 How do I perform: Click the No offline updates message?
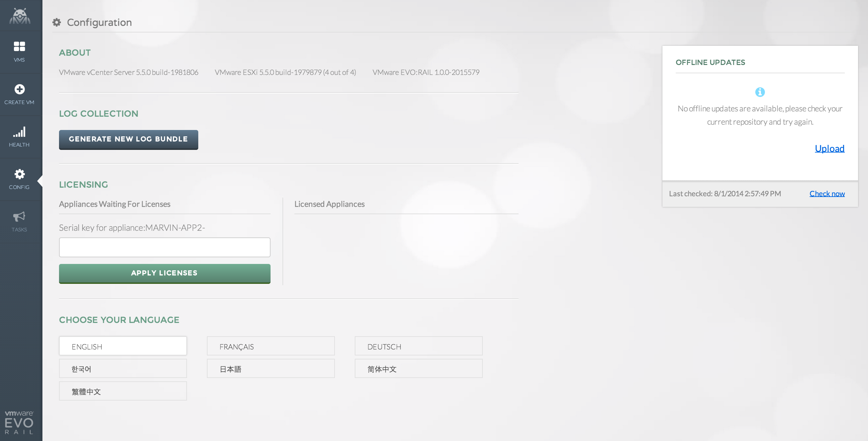pyautogui.click(x=760, y=115)
